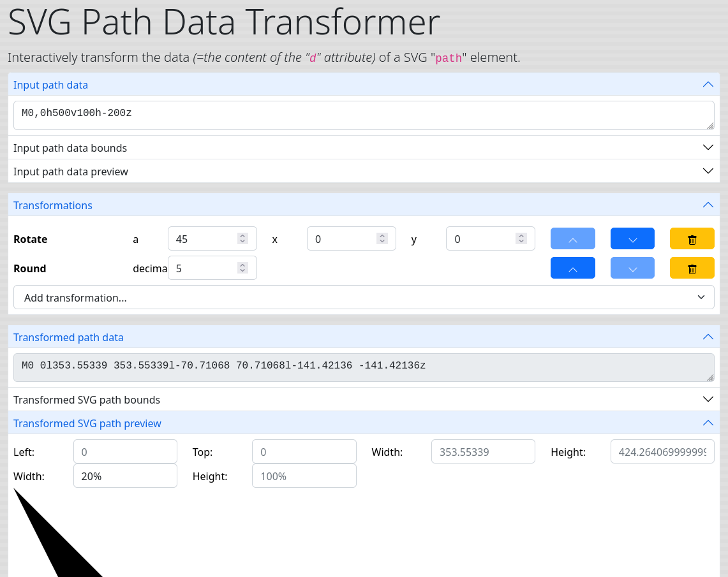Click the preview Height field showing 100%
This screenshot has width=728, height=577.
[x=304, y=476]
